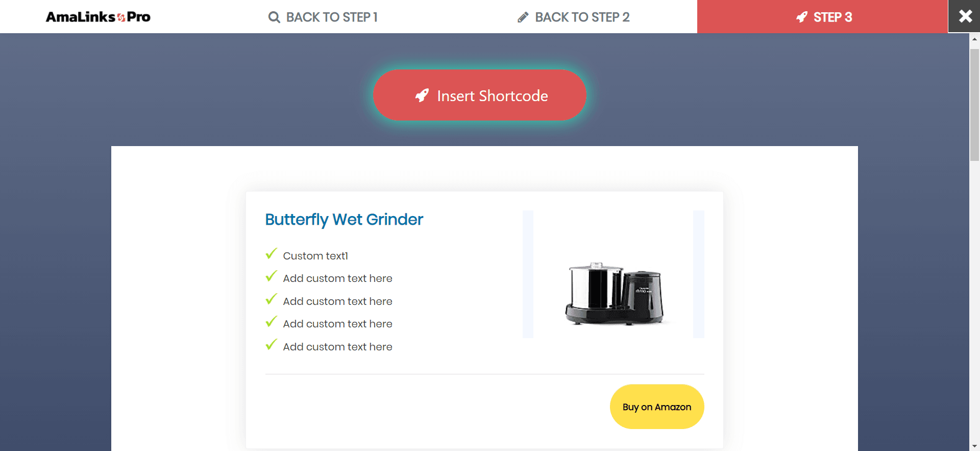Click the magnifier icon beside Back to Step 1

274,17
